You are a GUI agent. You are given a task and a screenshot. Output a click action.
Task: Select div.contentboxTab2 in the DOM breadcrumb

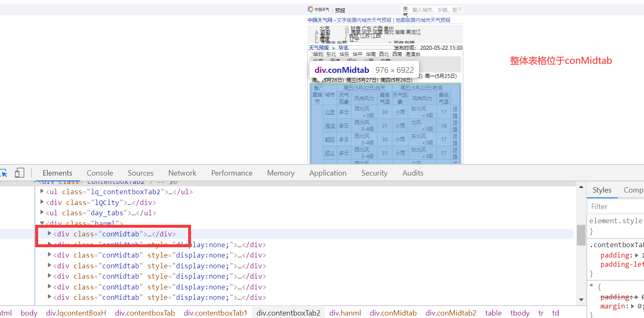[288, 313]
